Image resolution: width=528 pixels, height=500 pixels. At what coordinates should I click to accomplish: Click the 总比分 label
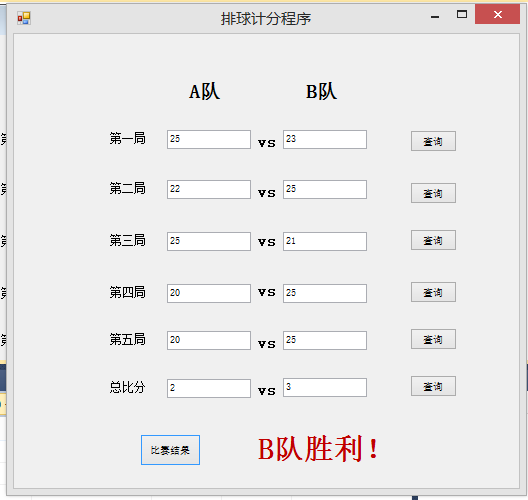click(128, 387)
